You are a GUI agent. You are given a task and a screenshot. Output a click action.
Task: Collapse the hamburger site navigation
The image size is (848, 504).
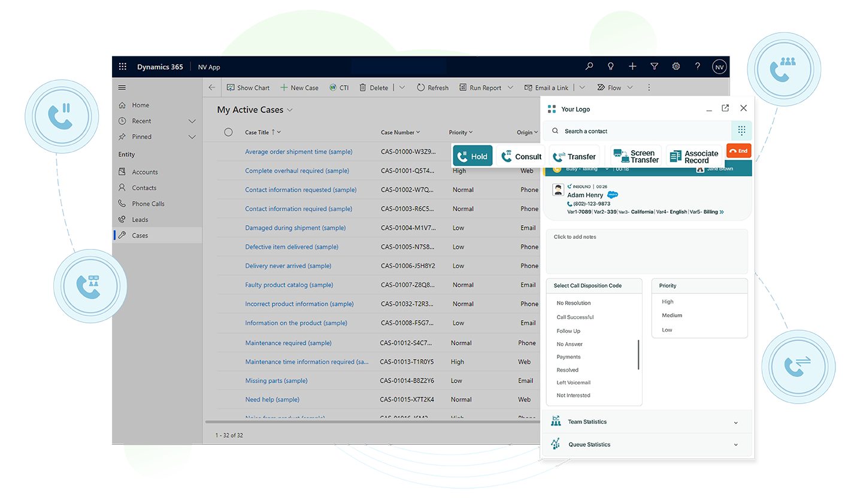click(x=122, y=87)
